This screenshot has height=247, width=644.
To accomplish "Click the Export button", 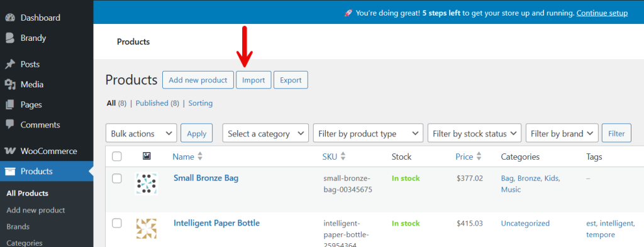I will click(x=291, y=80).
